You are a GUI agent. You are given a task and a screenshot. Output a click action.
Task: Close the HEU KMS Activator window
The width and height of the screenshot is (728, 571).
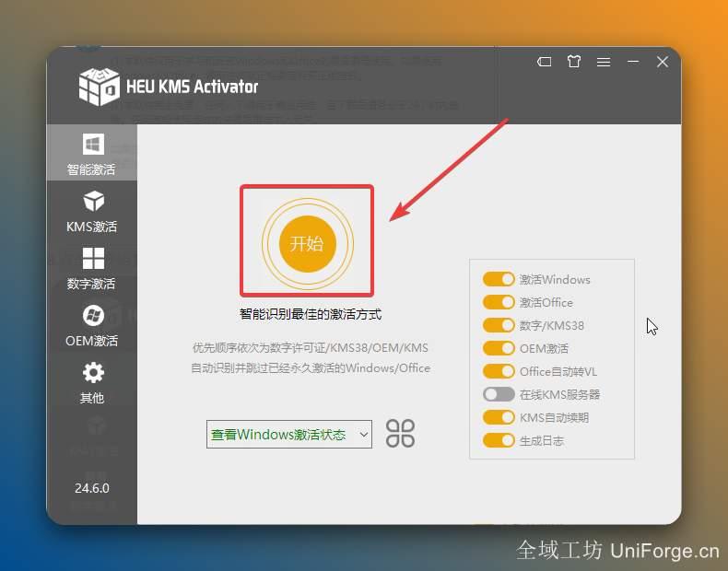tap(662, 61)
